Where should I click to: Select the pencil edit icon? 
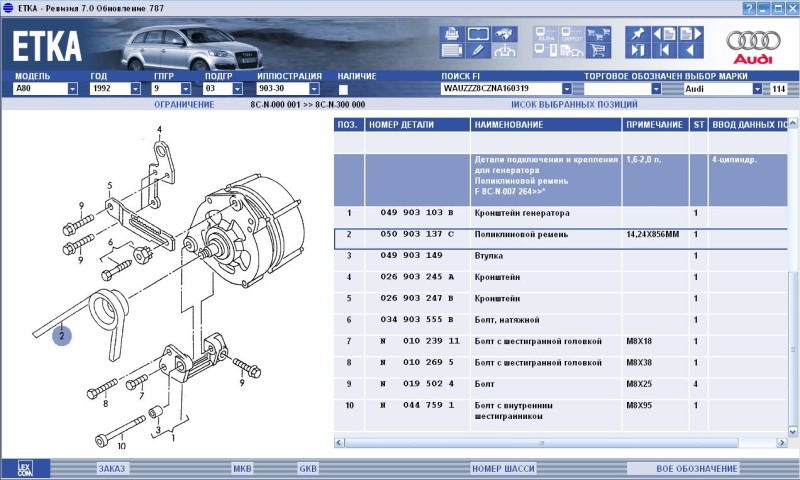tap(478, 50)
